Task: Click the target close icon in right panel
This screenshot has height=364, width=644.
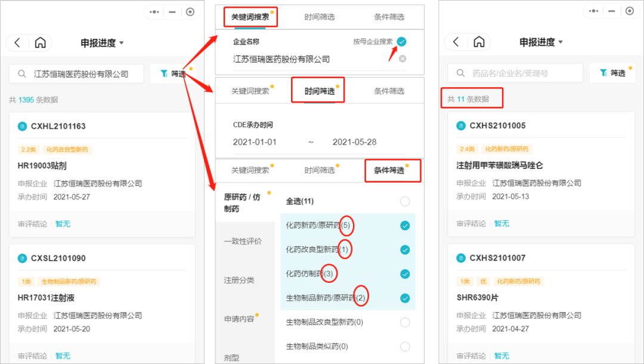Action: pos(629,11)
